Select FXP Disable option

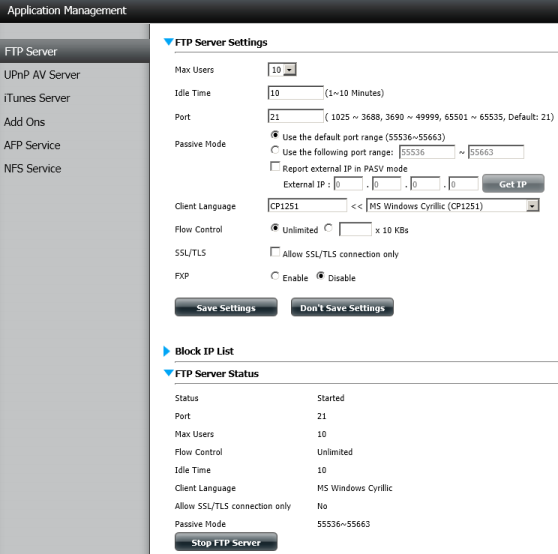tap(321, 276)
